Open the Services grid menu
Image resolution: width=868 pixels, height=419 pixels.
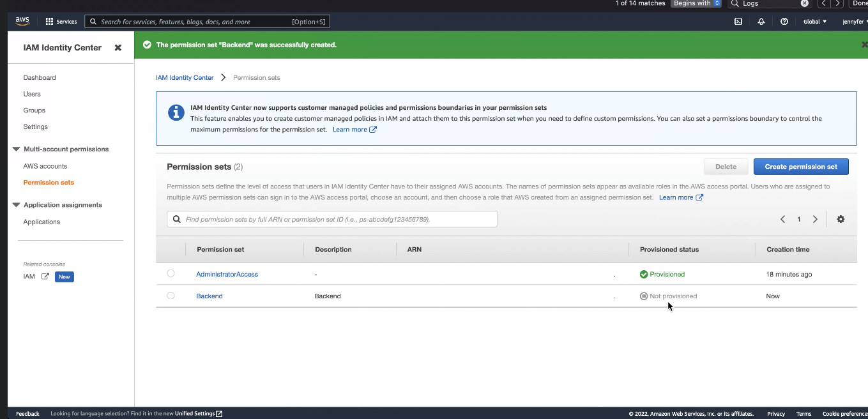61,22
